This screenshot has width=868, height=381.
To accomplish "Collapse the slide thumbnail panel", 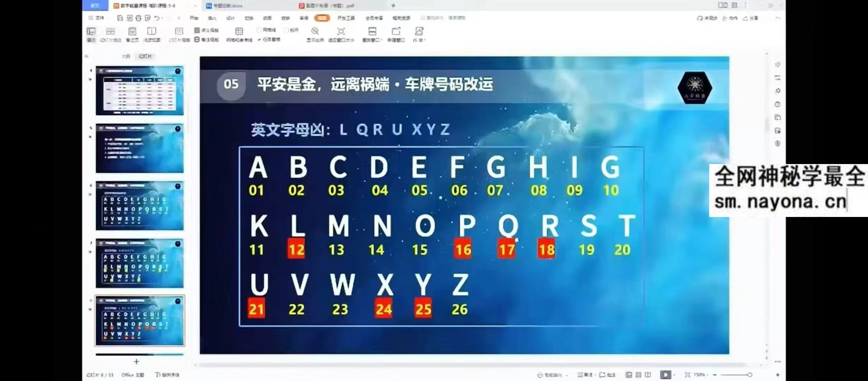I will (87, 56).
